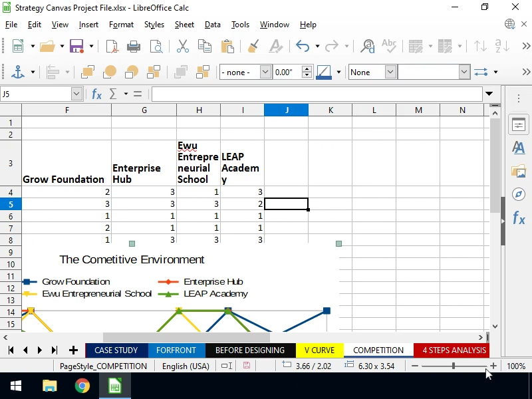Open sidebar Styles panel
Viewport: 532px width, 399px height.
click(519, 148)
